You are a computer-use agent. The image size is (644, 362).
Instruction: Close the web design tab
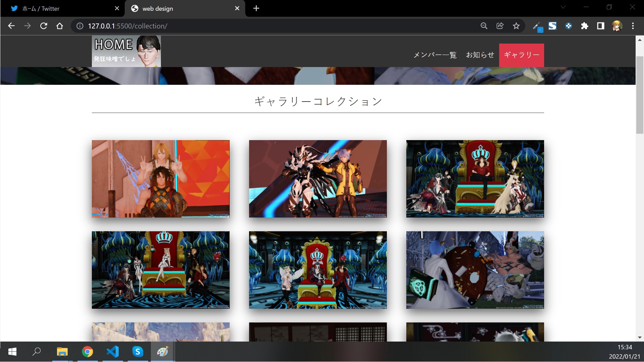pyautogui.click(x=237, y=8)
